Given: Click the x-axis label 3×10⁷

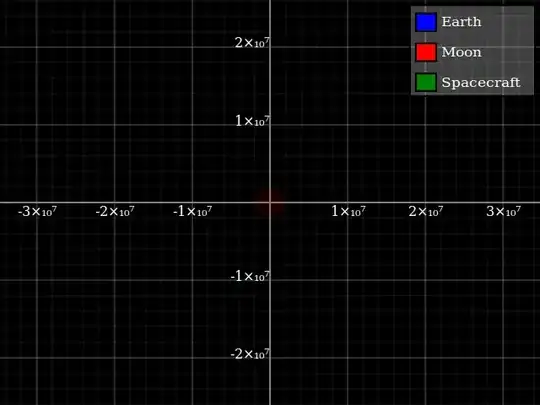Looking at the screenshot, I should [x=503, y=211].
